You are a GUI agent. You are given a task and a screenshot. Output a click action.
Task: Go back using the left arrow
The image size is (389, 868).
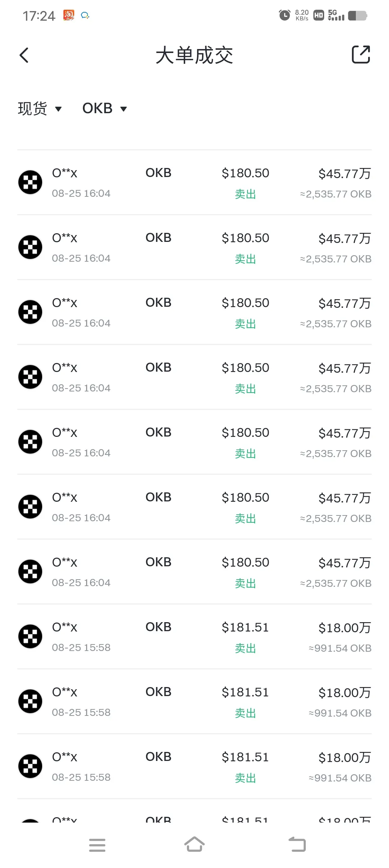pos(24,55)
